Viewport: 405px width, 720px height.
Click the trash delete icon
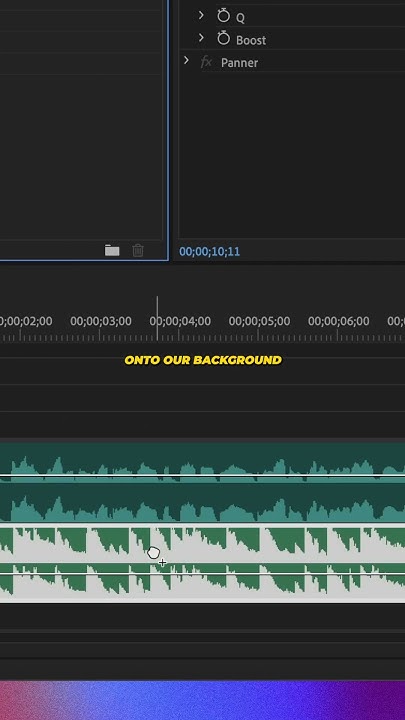pos(138,250)
